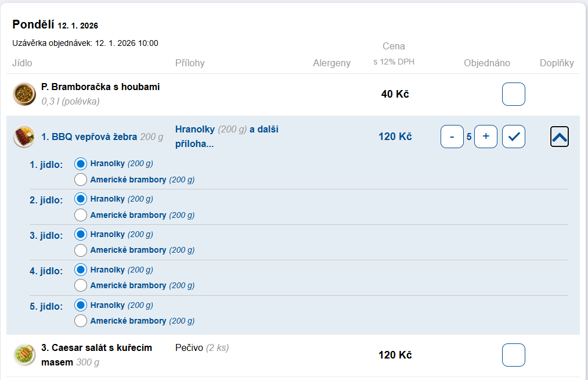This screenshot has height=380, width=588.
Task: Choose Americké brambory for 2. jídlo
Action: pyautogui.click(x=81, y=215)
